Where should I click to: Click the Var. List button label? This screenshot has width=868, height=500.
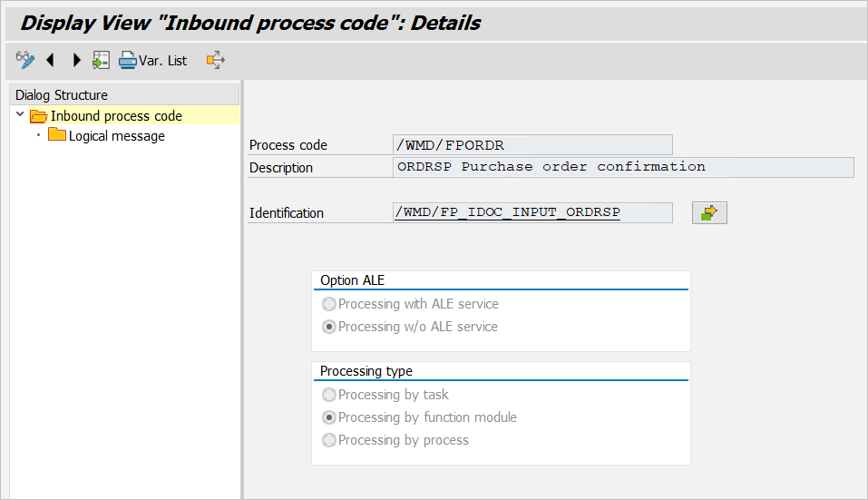pyautogui.click(x=163, y=61)
